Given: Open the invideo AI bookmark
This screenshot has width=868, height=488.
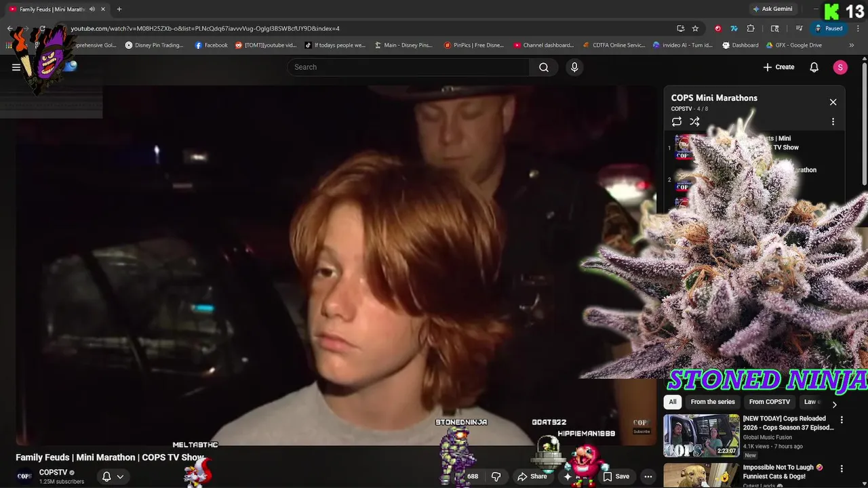Looking at the screenshot, I should 683,45.
